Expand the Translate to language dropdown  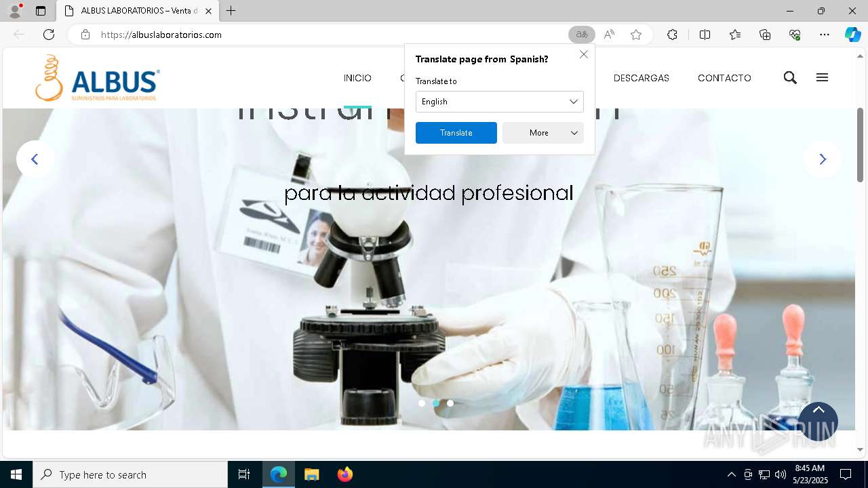[x=500, y=102]
